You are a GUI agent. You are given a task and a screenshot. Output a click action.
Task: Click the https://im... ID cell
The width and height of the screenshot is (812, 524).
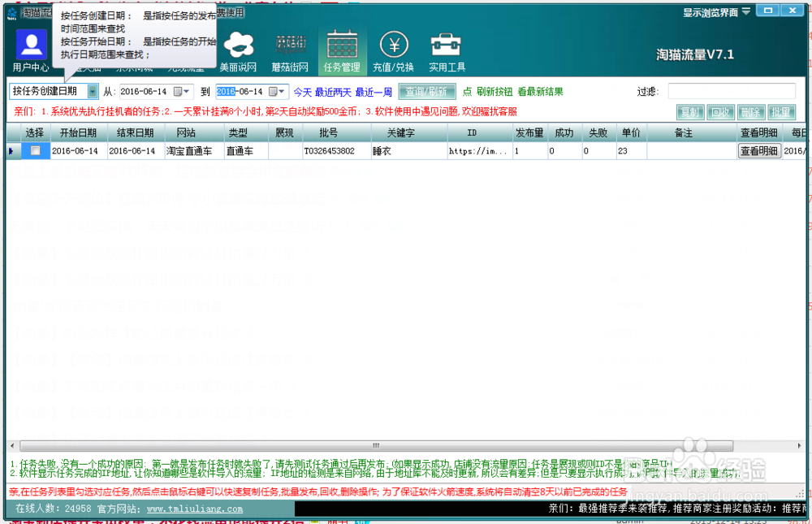(x=478, y=151)
